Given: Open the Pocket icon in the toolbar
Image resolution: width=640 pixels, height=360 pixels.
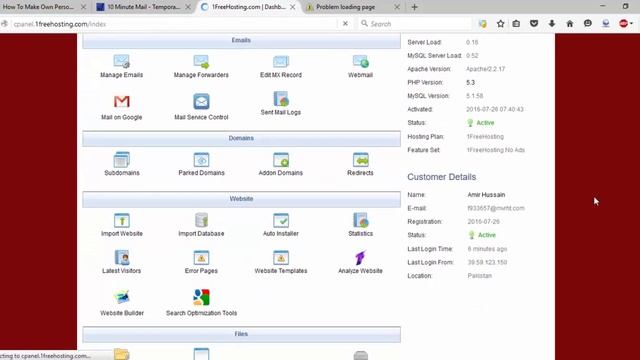Looking at the screenshot, I should click(x=534, y=24).
